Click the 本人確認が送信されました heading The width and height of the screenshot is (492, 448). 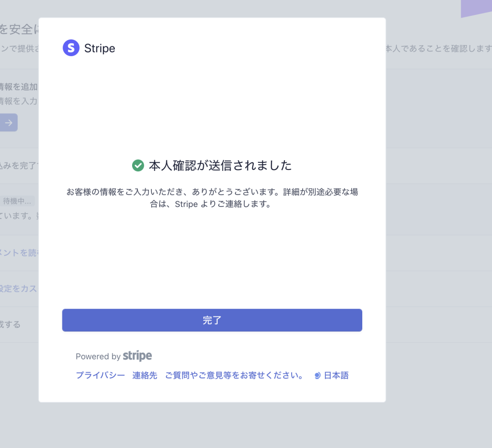(x=220, y=166)
